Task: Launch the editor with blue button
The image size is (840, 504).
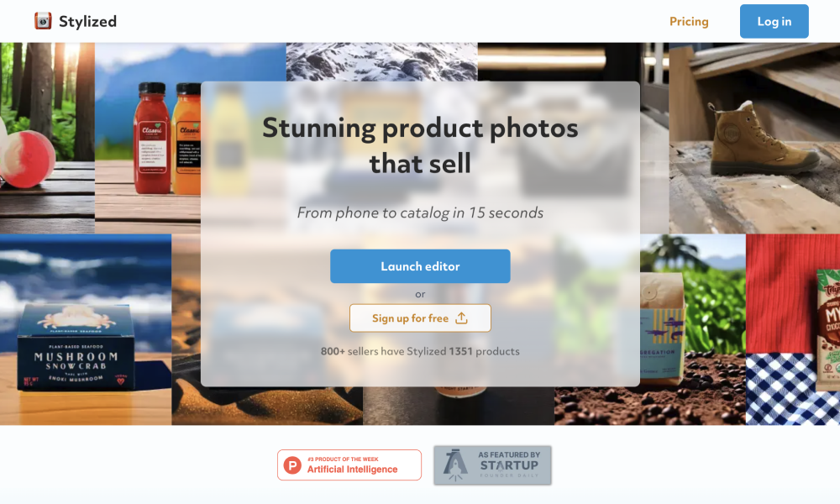Action: 420,266
